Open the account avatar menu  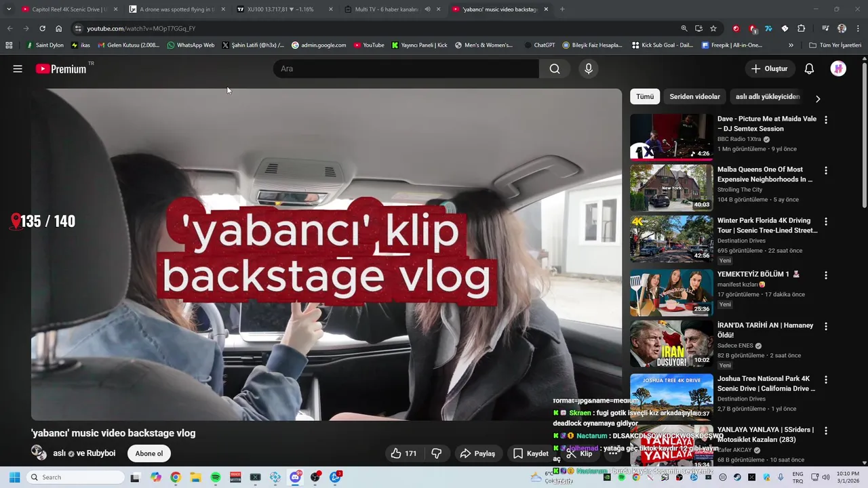(x=838, y=68)
